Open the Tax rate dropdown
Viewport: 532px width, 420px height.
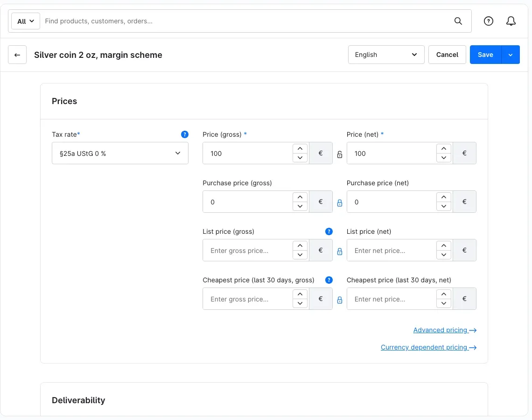(x=120, y=153)
